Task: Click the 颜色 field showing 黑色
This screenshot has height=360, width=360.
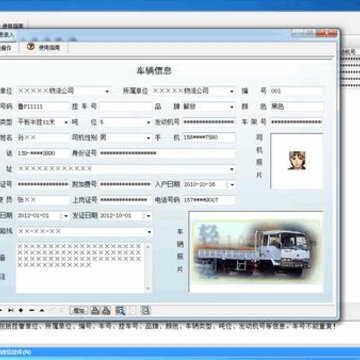Action: tap(297, 107)
